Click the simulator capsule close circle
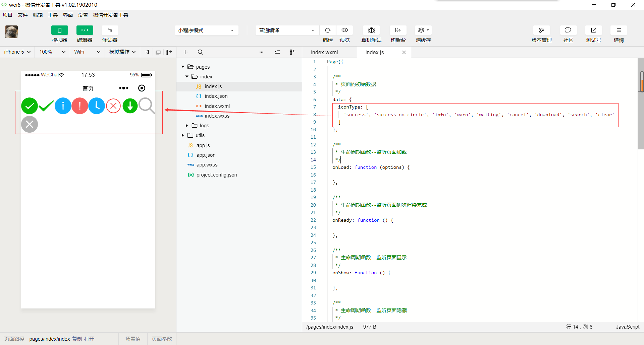 click(142, 88)
